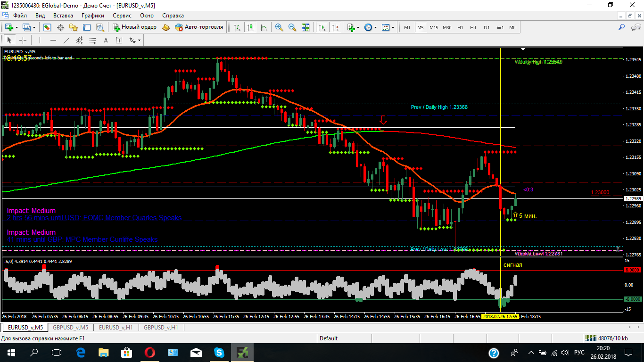This screenshot has height=362, width=644.
Task: Open the Market Watch window icon
Action: click(x=47, y=27)
